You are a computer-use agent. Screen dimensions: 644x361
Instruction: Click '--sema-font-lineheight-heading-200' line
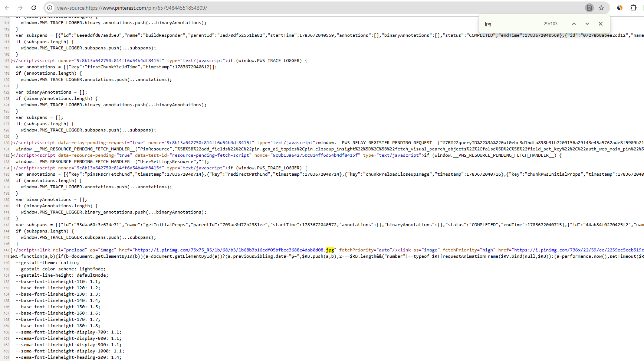point(69,357)
